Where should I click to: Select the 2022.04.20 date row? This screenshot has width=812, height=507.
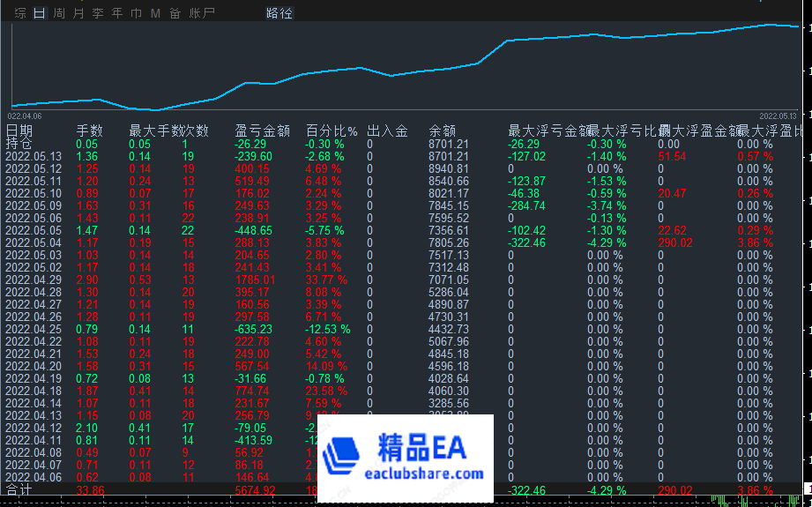pyautogui.click(x=34, y=367)
